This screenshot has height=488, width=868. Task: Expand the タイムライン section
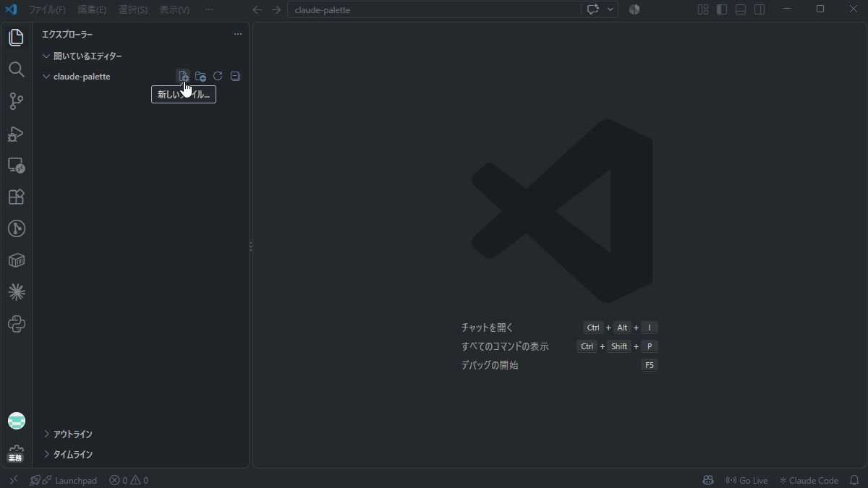tap(142, 454)
